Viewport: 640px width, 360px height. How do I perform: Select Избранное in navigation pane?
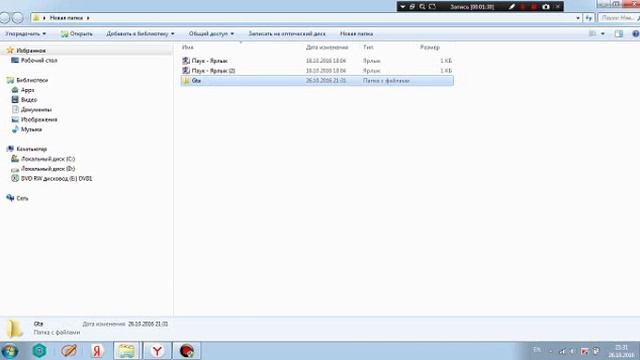tap(31, 51)
